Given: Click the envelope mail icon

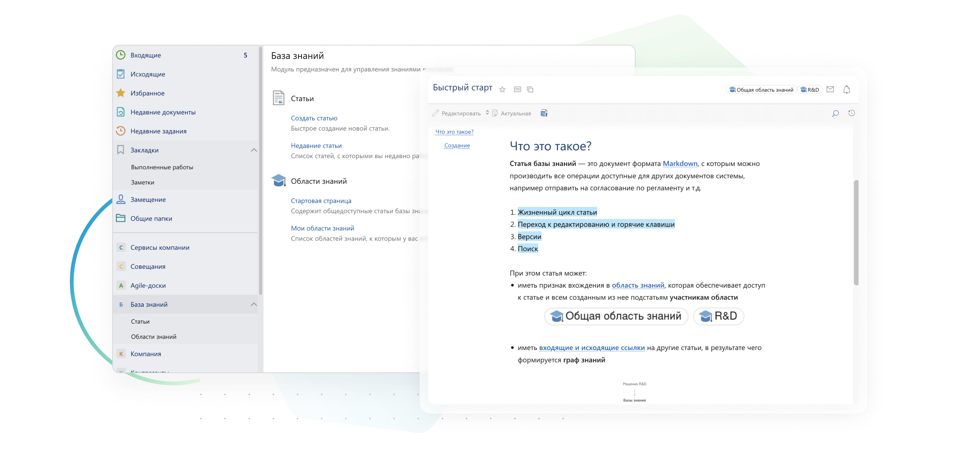Looking at the screenshot, I should pyautogui.click(x=830, y=90).
